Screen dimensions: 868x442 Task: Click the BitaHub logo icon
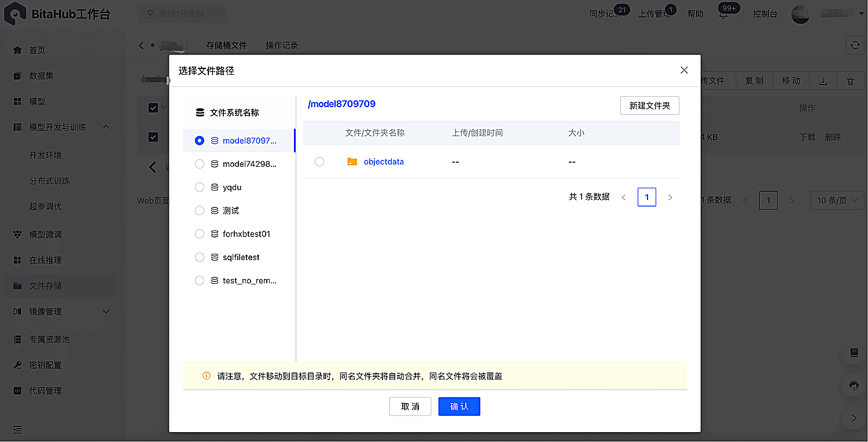tap(14, 14)
